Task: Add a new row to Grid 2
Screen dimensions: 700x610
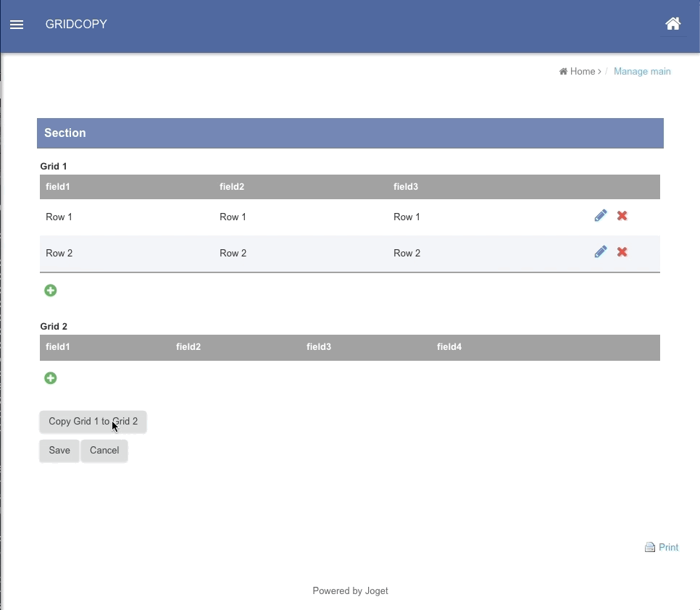Action: pos(51,378)
